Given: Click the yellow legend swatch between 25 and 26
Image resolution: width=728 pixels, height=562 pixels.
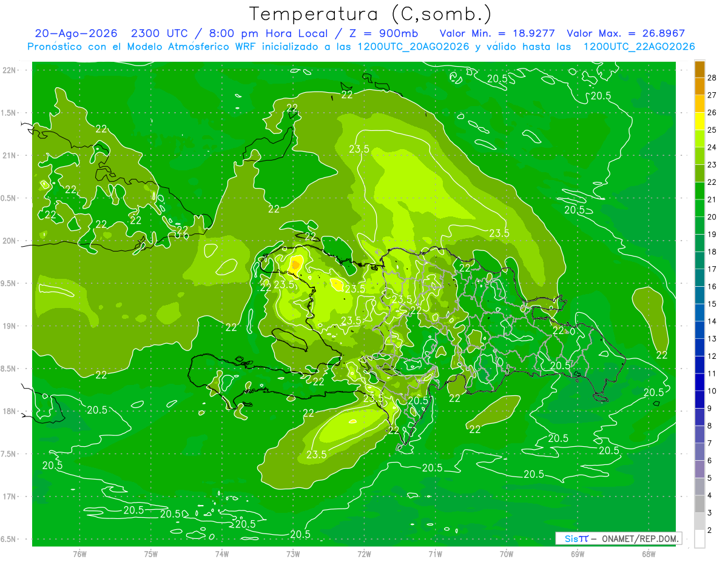Looking at the screenshot, I should click(x=699, y=121).
